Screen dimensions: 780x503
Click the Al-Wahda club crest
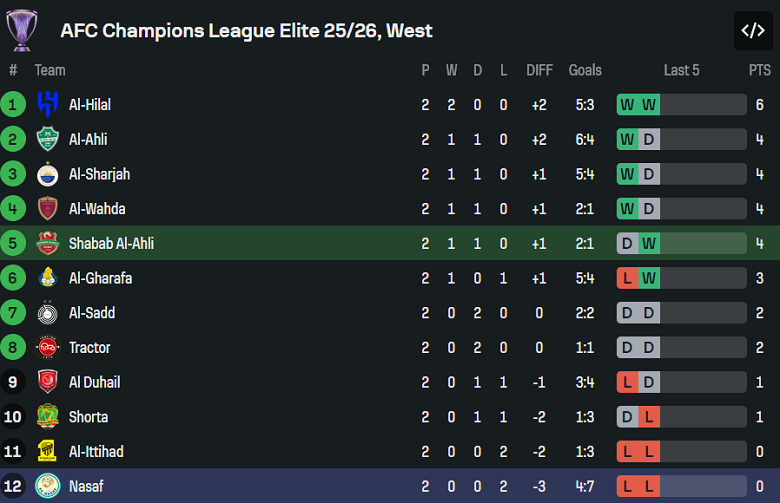pos(47,209)
